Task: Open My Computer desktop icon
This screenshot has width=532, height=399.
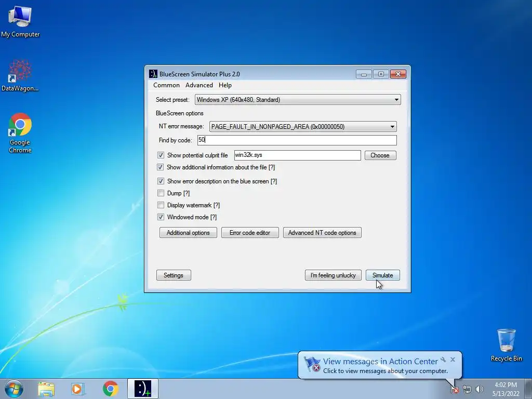Action: pos(20,21)
